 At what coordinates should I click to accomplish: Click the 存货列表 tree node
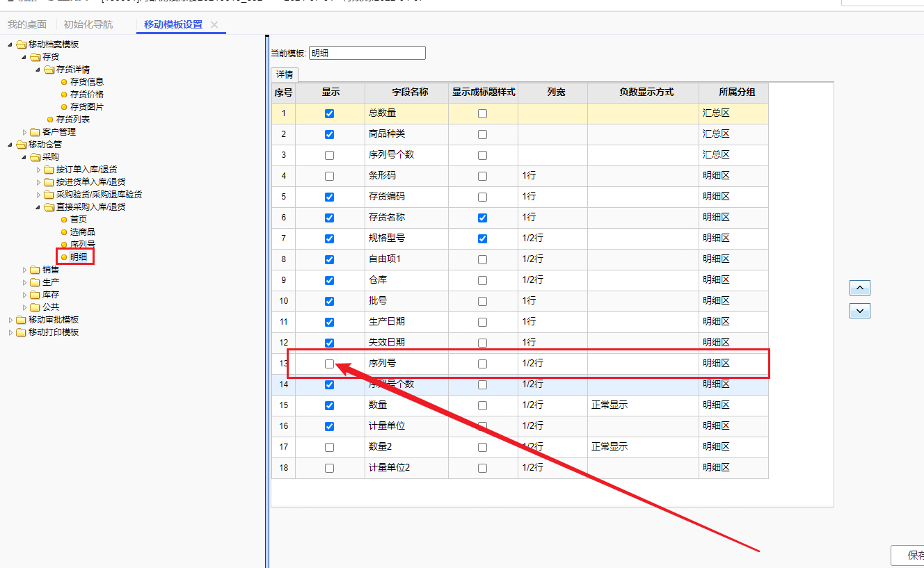pos(72,120)
